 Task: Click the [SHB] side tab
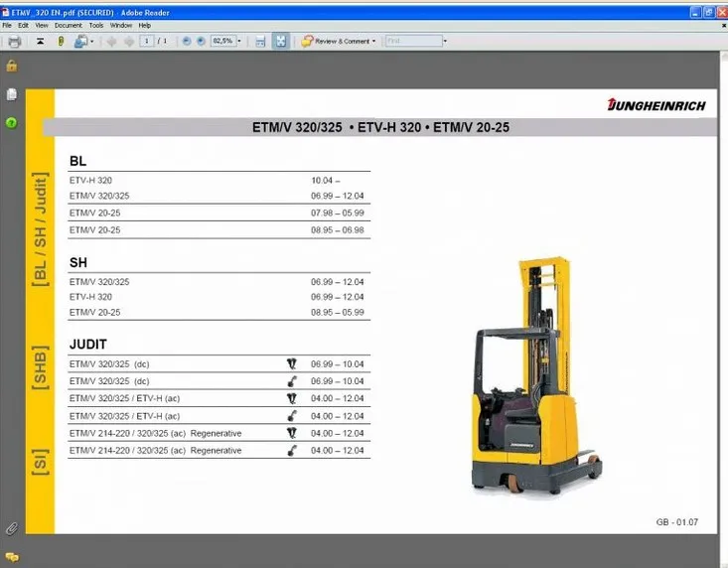40,367
